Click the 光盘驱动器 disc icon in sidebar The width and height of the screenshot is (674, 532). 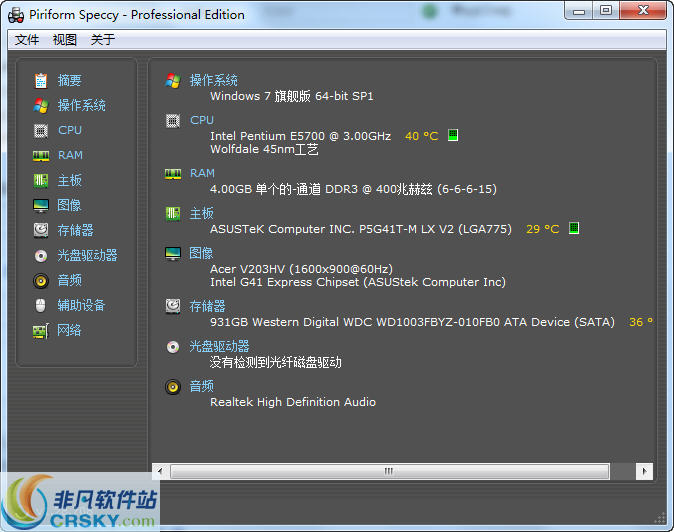click(x=41, y=256)
